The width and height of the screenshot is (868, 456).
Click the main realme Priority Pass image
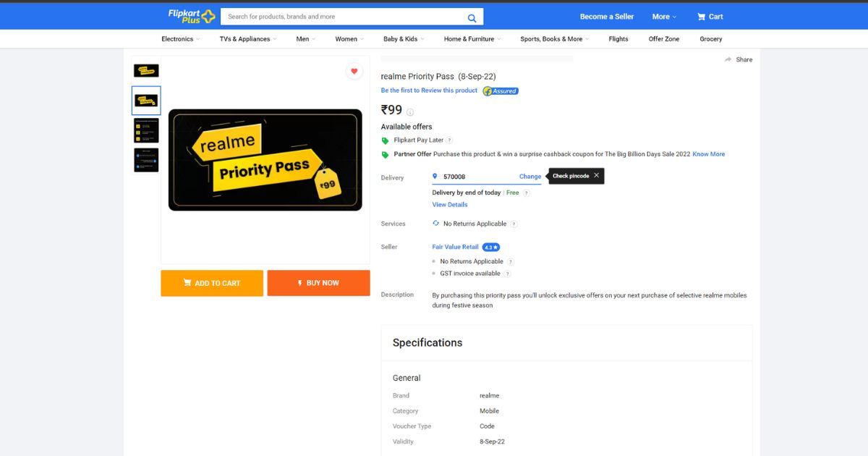coord(265,160)
